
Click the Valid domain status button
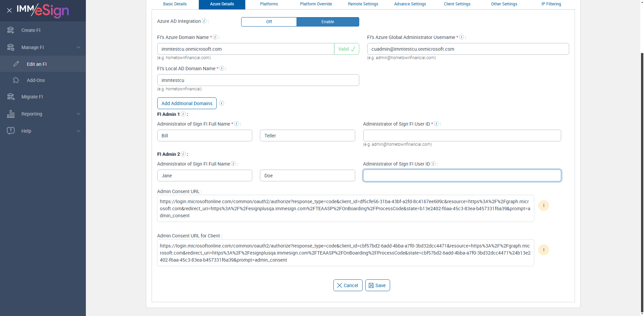pos(346,49)
